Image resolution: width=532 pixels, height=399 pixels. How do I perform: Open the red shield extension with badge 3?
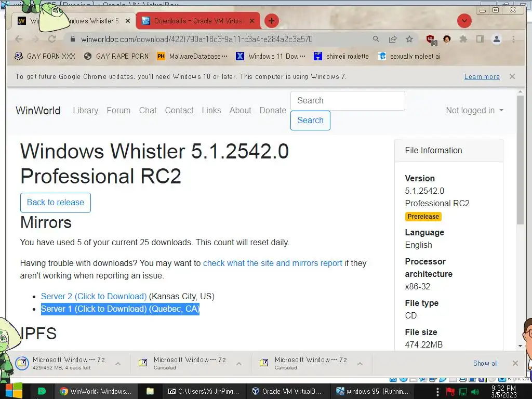[x=431, y=39]
